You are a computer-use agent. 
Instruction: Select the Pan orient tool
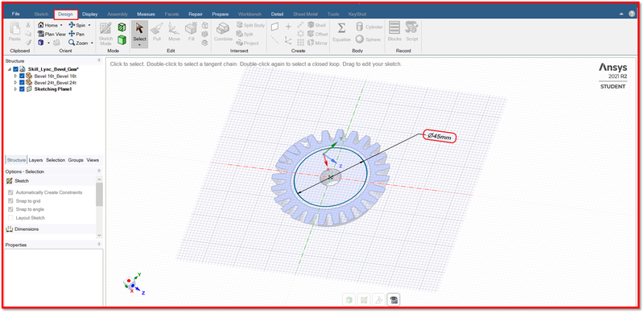[x=76, y=34]
